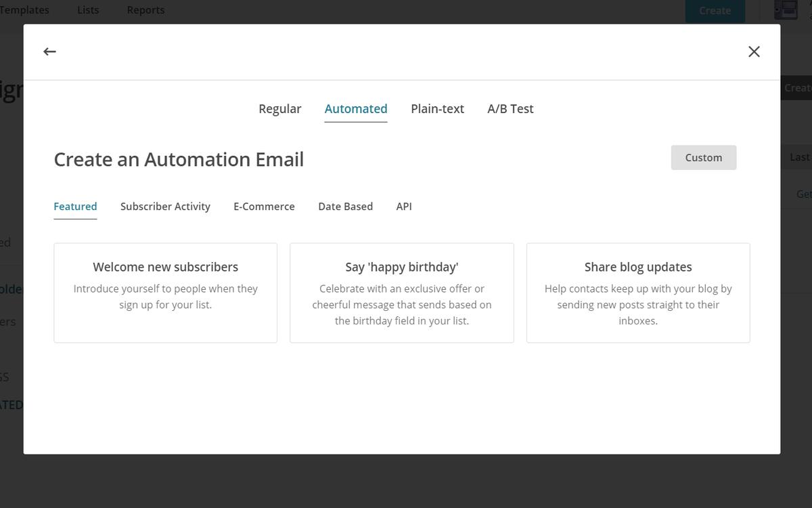Go to Lists in the top navigation

[88, 10]
